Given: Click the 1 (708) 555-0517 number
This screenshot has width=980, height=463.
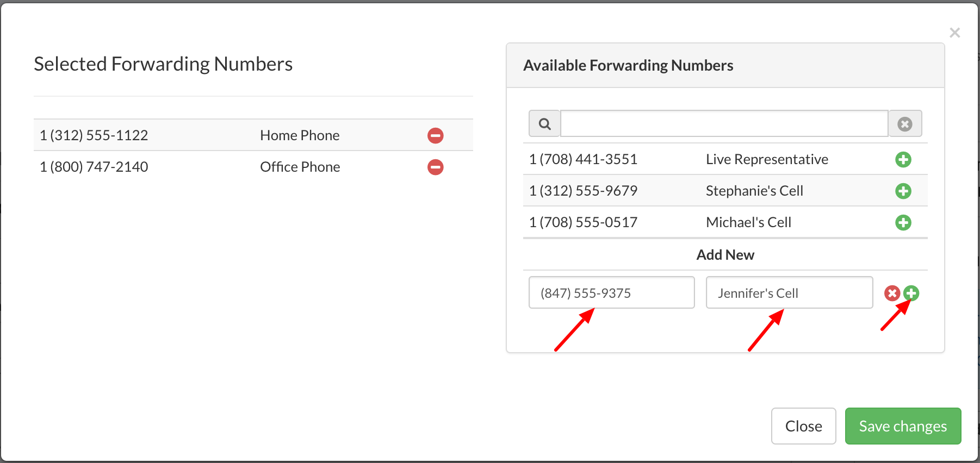Looking at the screenshot, I should tap(583, 222).
